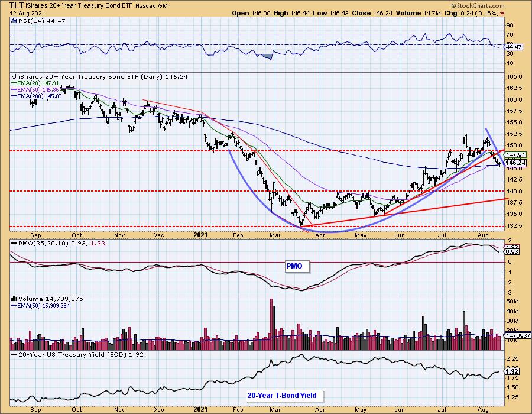Click the 44.47 RSI value tag

click(x=513, y=47)
